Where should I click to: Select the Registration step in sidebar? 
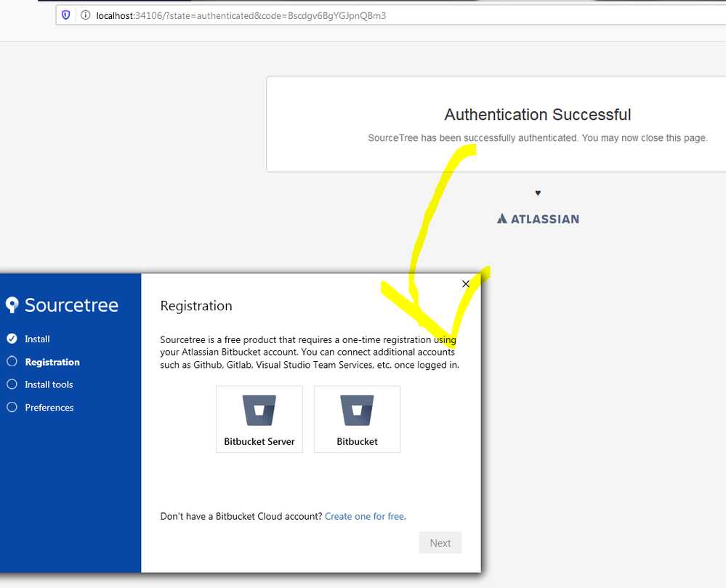pyautogui.click(x=52, y=362)
